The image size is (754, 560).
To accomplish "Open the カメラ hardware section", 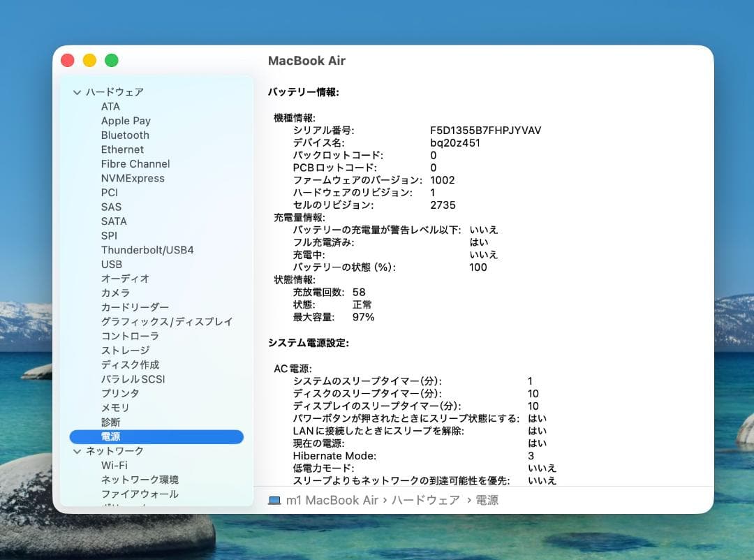I will click(x=117, y=293).
